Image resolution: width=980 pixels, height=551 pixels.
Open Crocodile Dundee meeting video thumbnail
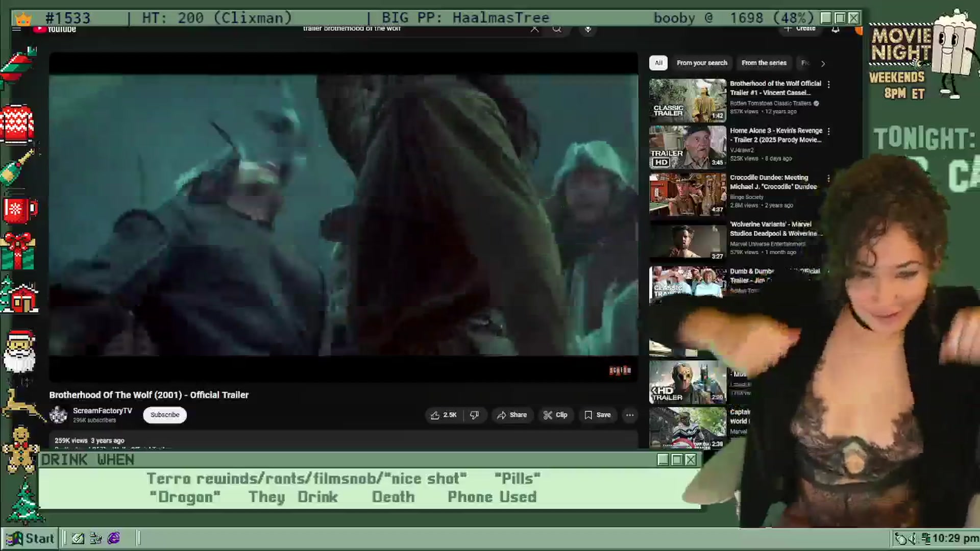[688, 194]
